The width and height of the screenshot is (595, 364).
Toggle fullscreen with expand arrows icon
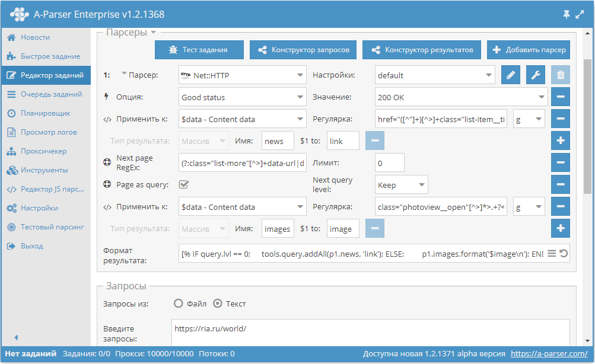(580, 14)
